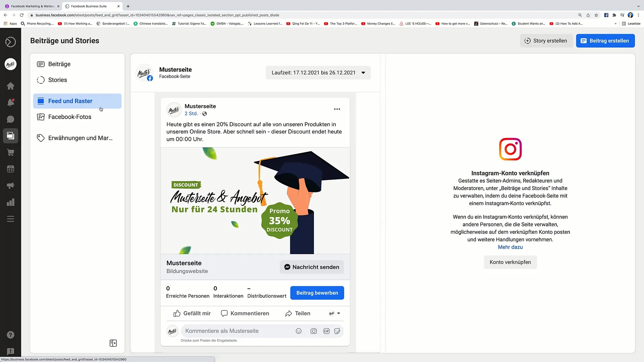644x362 pixels.
Task: Click the three-dot options menu on post
Action: coord(337,109)
